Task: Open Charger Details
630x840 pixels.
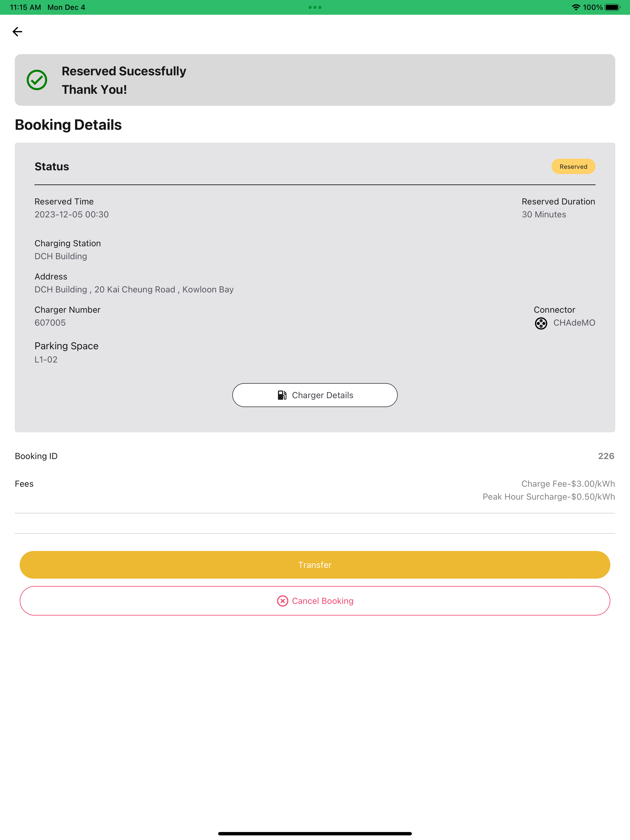Action: [315, 395]
